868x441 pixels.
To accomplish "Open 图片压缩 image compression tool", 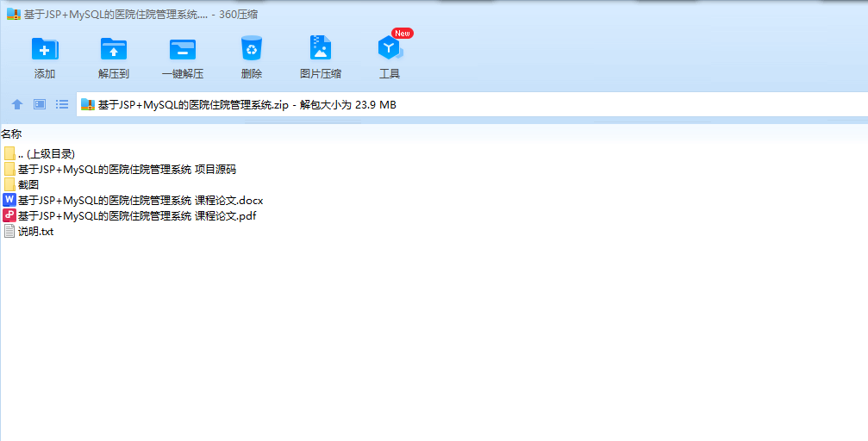I will 321,58.
